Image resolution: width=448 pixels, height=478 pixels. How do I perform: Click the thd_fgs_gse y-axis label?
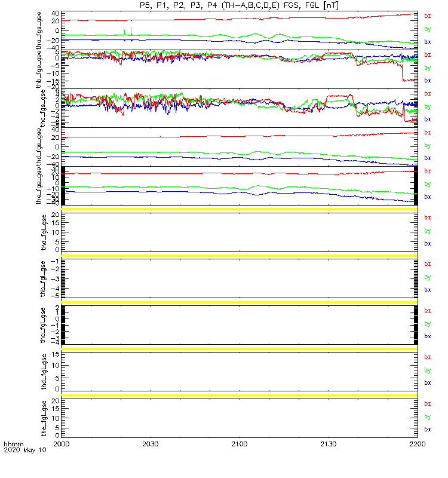[x=39, y=147]
